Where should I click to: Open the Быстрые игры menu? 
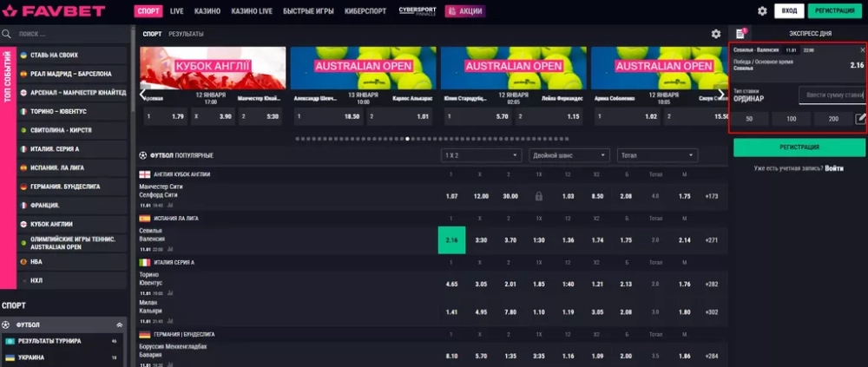tap(309, 11)
